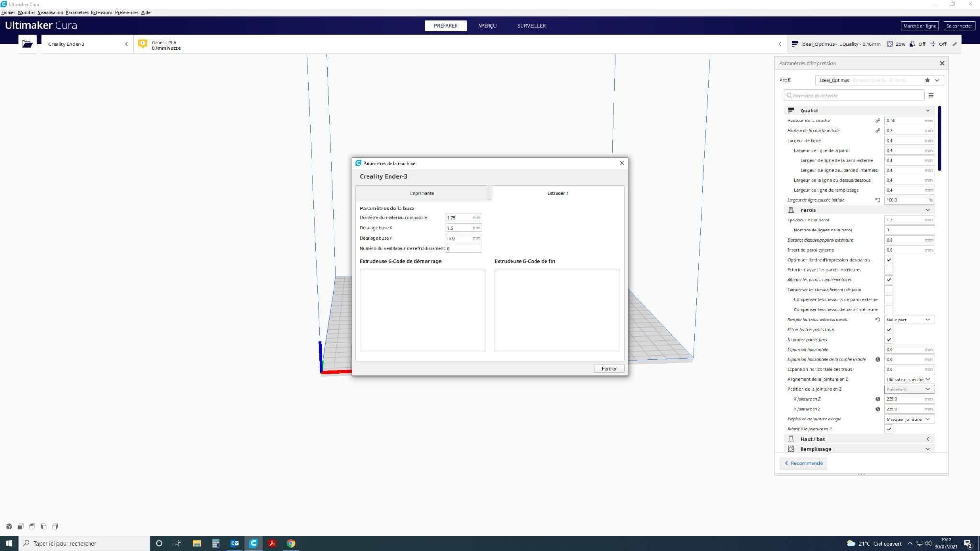Viewport: 980px width, 551px height.
Task: Click info icon next to X Jointure en Z
Action: coord(878,399)
